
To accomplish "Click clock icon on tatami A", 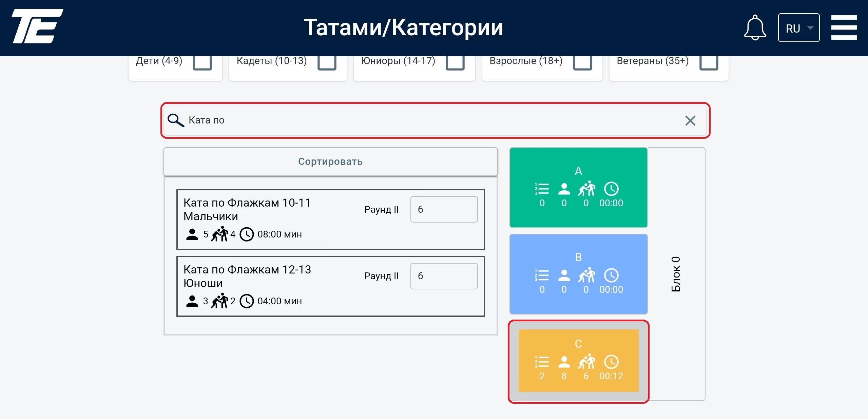I will [x=611, y=189].
